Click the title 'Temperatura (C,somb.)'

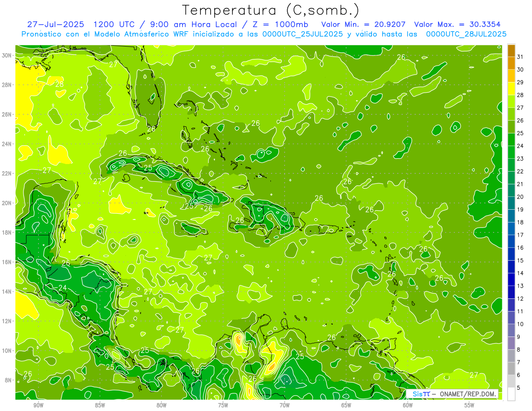[x=270, y=10]
